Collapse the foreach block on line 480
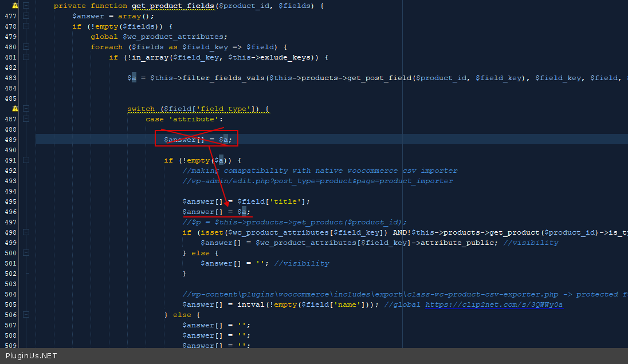 click(26, 47)
